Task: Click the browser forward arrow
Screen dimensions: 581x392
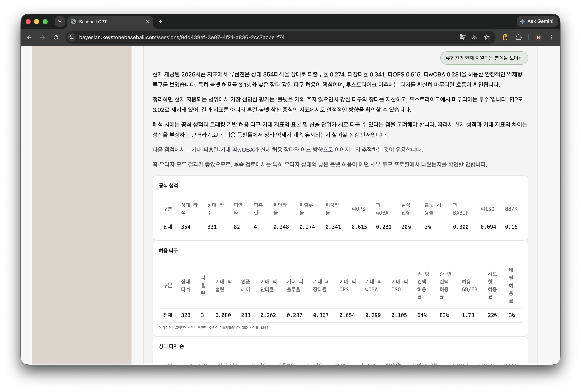Action: point(43,37)
